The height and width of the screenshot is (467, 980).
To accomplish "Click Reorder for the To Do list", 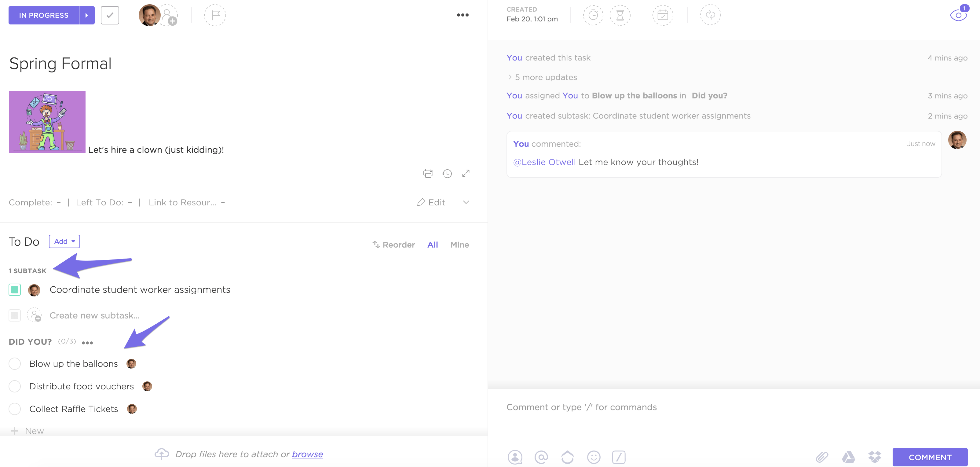I will pos(394,245).
